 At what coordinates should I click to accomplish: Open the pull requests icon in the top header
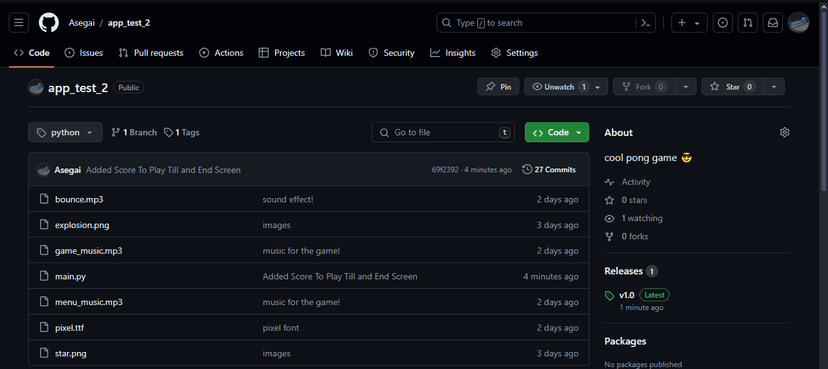(748, 23)
